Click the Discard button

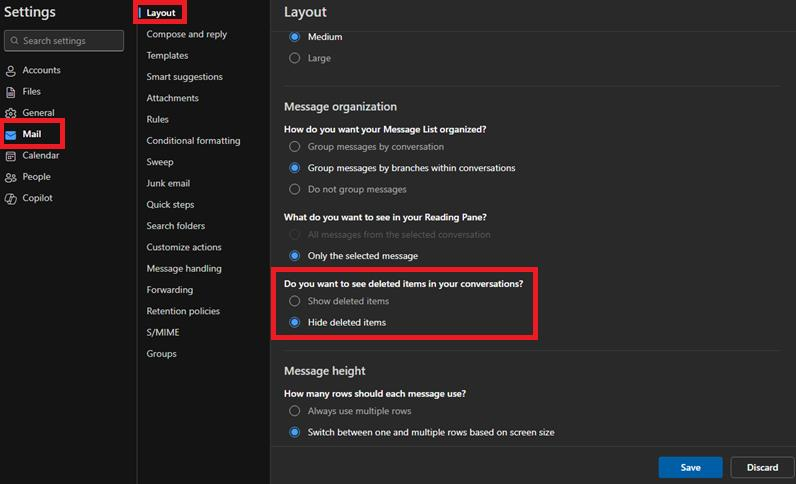[x=762, y=467]
